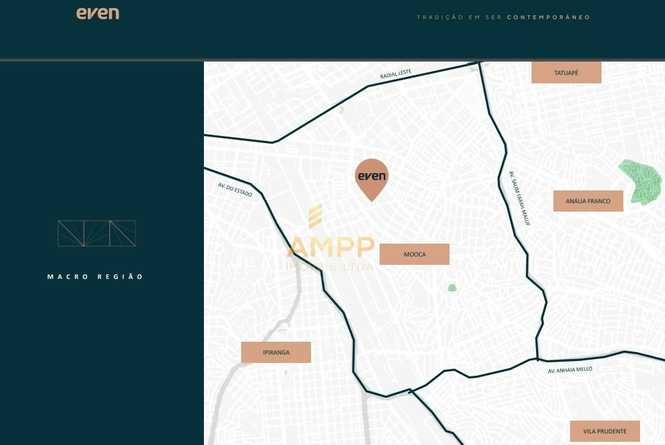Screen dimensions: 665x445
Task: Click the Av. do Estado street label
Action: point(235,190)
